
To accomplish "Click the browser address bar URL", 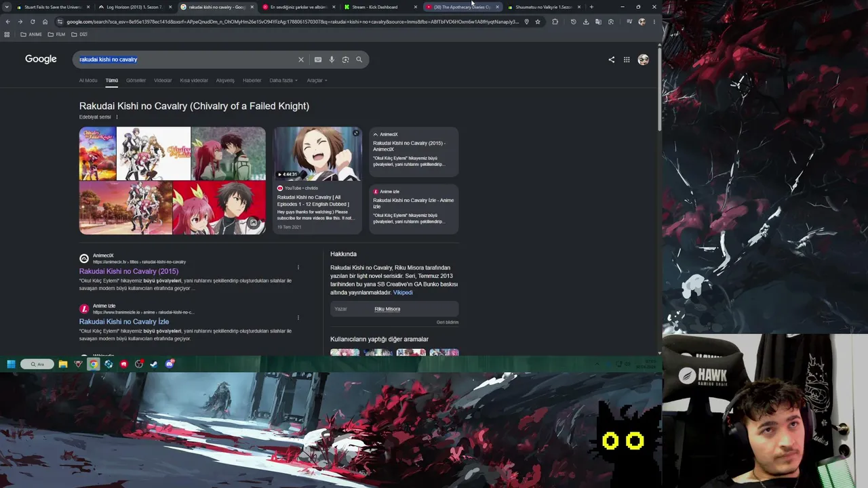I will [x=292, y=22].
